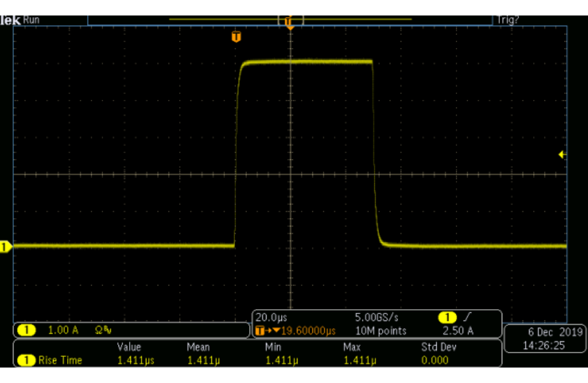Click the 2.50 A trigger level value
The image size is (588, 383).
tap(458, 331)
